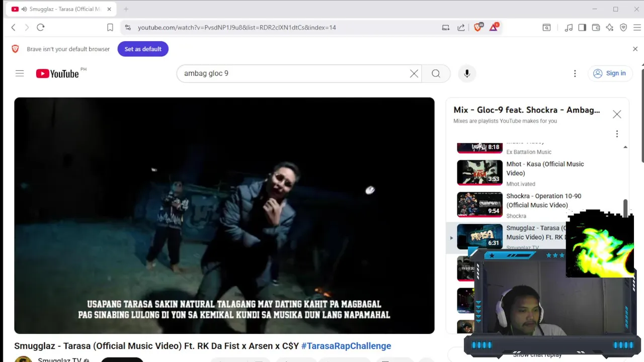Open Leo AI sparkle icon

click(610, 28)
